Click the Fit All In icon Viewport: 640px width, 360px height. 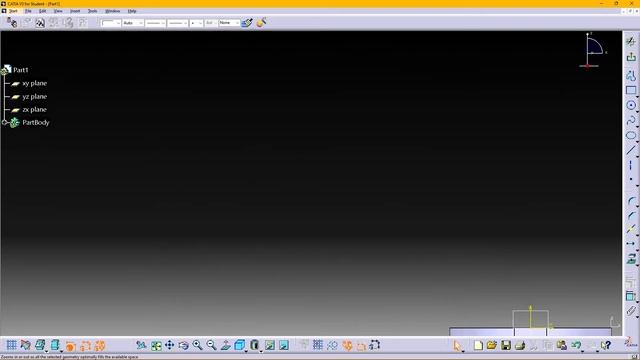point(156,346)
